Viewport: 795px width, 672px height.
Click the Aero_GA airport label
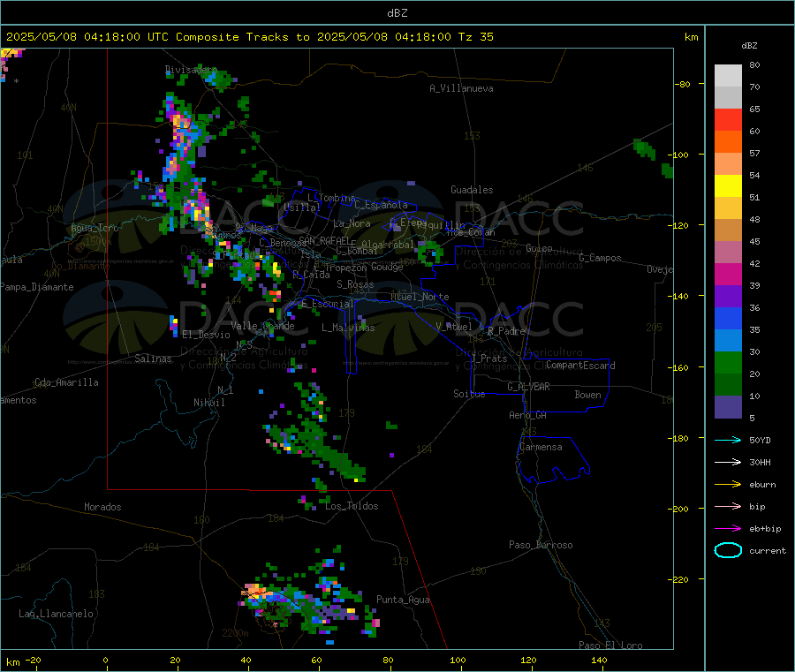(528, 415)
